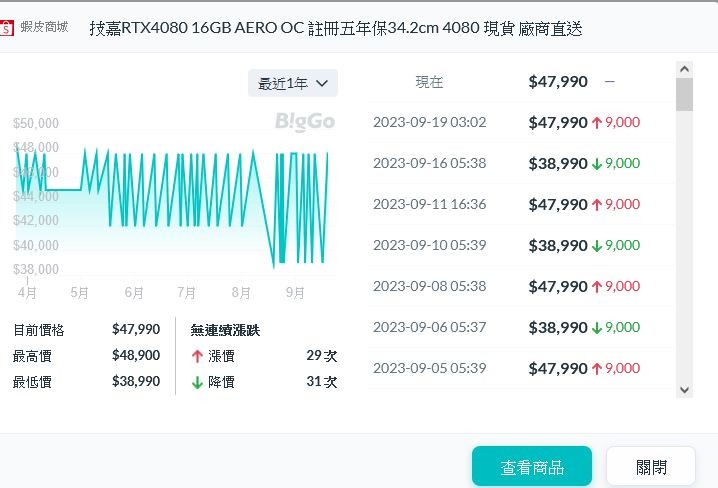Click the $50,000 chart axis label
This screenshot has width=718, height=488.
(36, 123)
